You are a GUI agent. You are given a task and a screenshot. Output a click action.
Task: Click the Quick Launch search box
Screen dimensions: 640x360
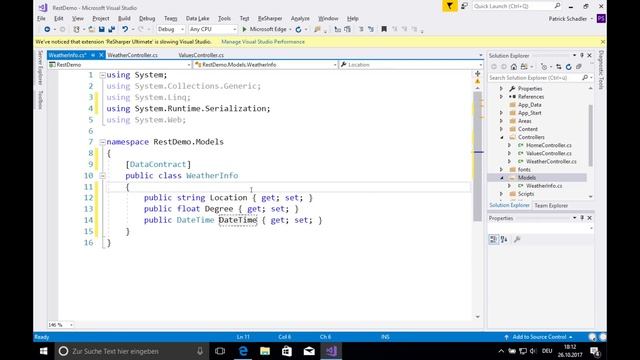pyautogui.click(x=517, y=6)
